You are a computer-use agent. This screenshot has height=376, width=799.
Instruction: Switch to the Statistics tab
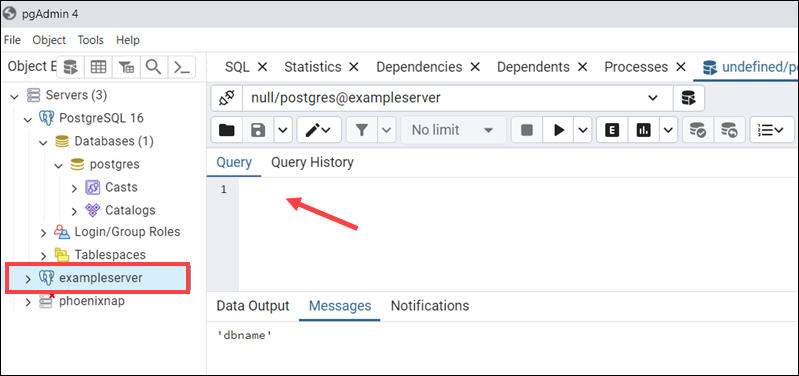click(313, 67)
